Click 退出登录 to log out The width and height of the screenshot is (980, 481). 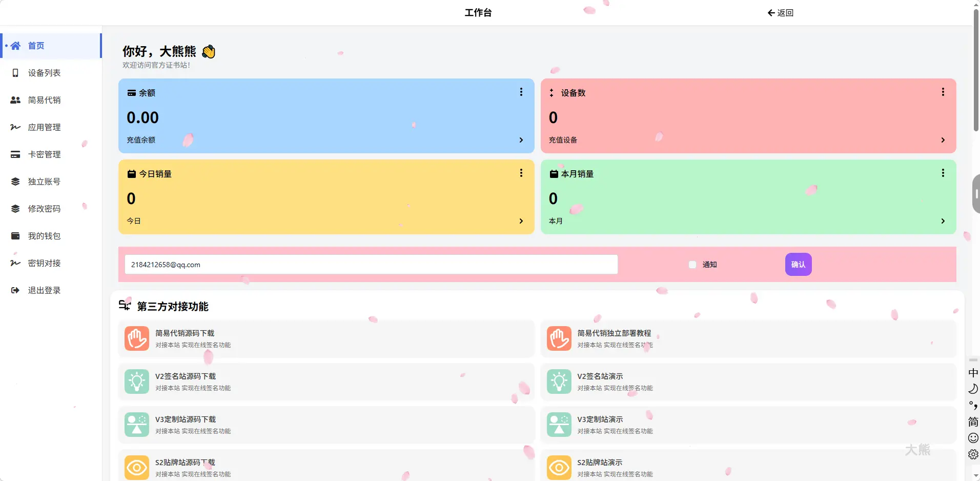pyautogui.click(x=44, y=290)
